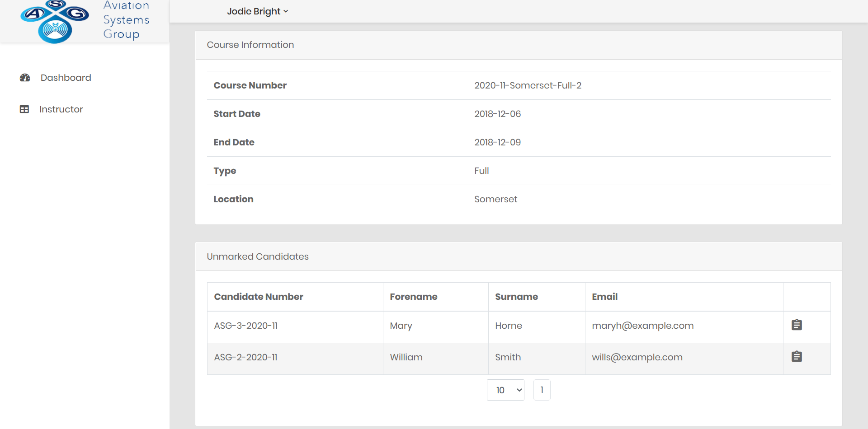Open marking clipboard for William Smith

click(797, 357)
